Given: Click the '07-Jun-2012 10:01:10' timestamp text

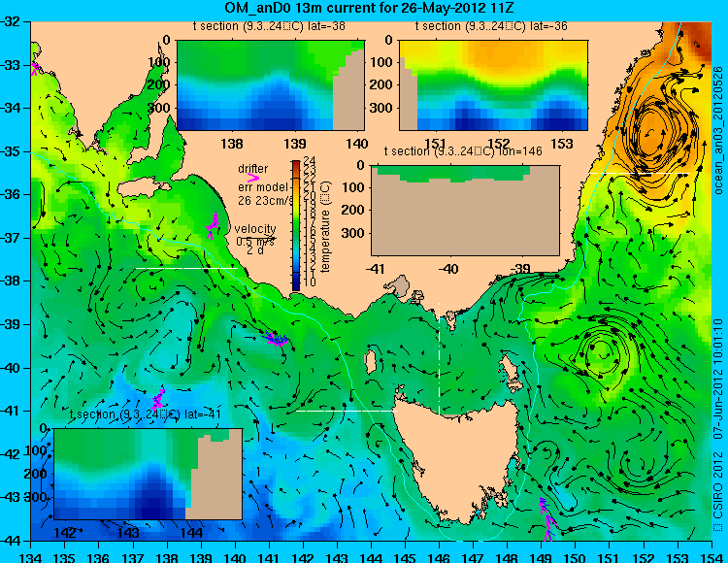Looking at the screenshot, I should tap(718, 379).
